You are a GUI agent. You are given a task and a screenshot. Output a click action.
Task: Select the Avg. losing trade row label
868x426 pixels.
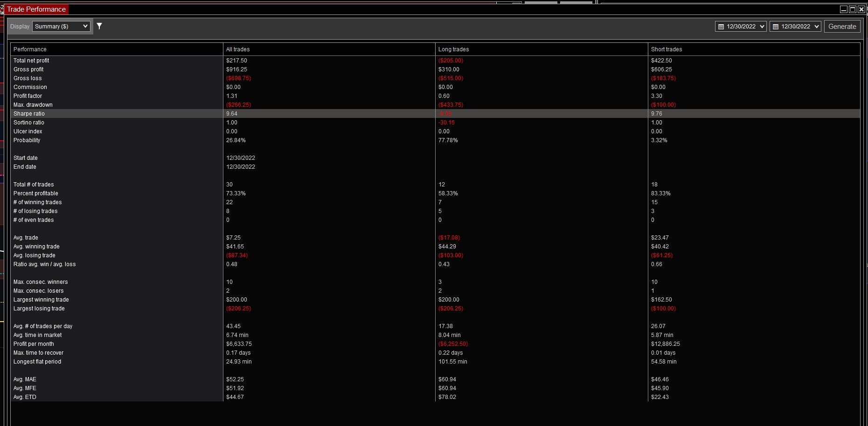(x=35, y=255)
